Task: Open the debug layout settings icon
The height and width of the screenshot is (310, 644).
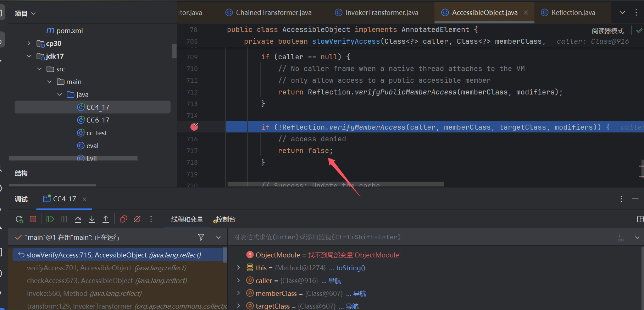Action: pyautogui.click(x=640, y=219)
